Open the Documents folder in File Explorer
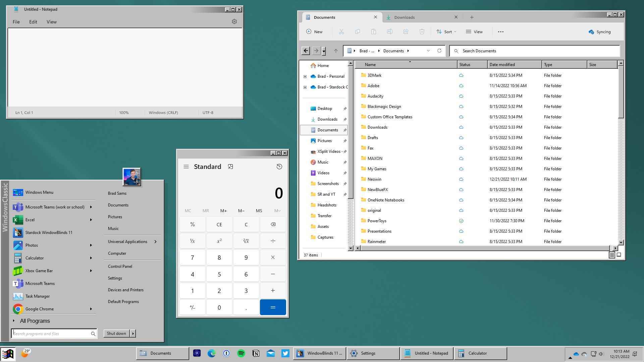 click(x=327, y=129)
